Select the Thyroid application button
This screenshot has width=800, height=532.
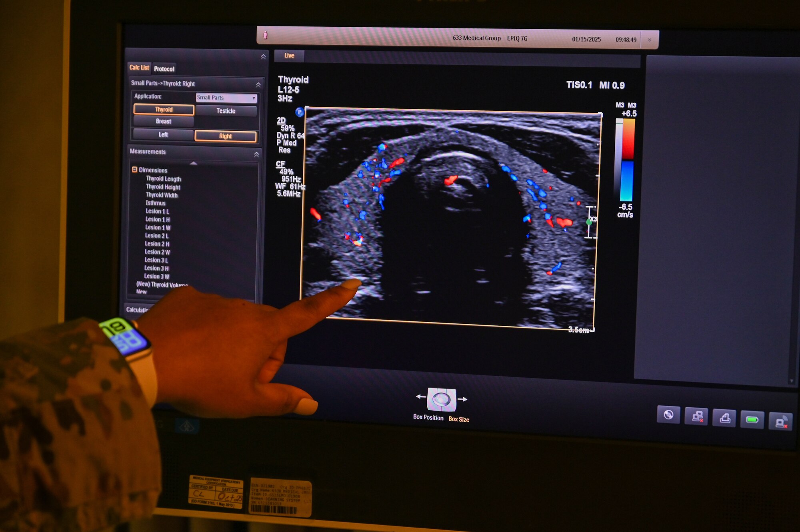[164, 110]
